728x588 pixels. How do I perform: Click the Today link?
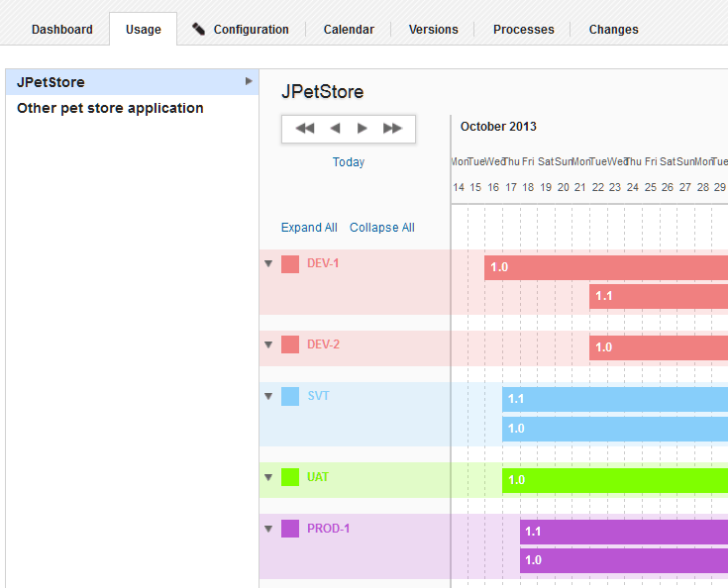(x=349, y=162)
